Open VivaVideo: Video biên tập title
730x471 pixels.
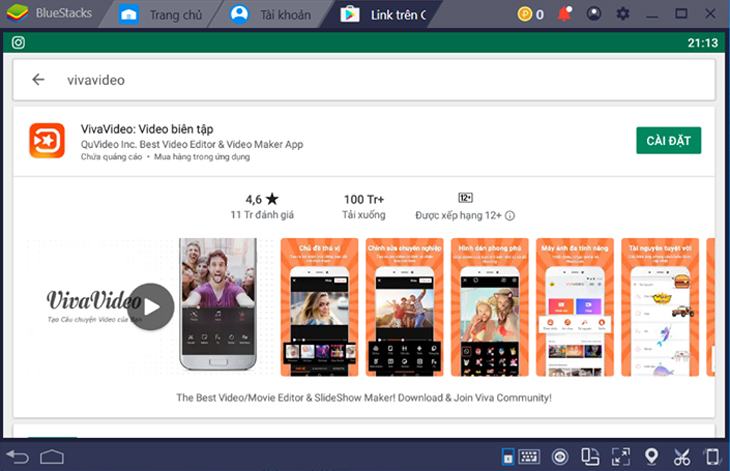click(x=147, y=129)
